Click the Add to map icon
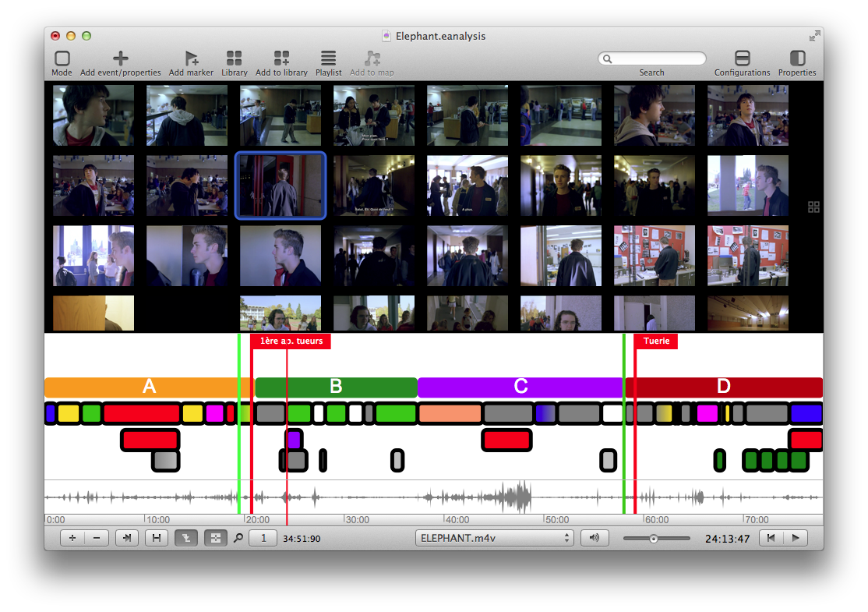 click(x=372, y=58)
